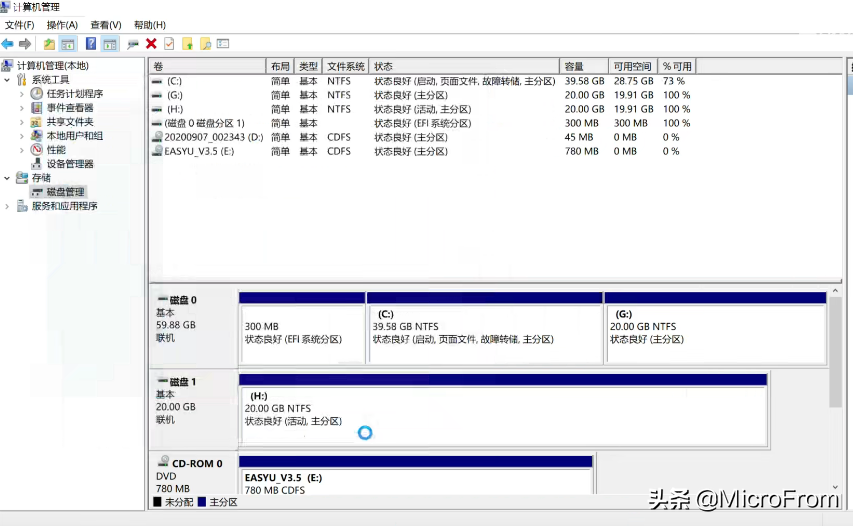Sort by the 文件系统 column header
The height and width of the screenshot is (526, 853).
pyautogui.click(x=345, y=66)
